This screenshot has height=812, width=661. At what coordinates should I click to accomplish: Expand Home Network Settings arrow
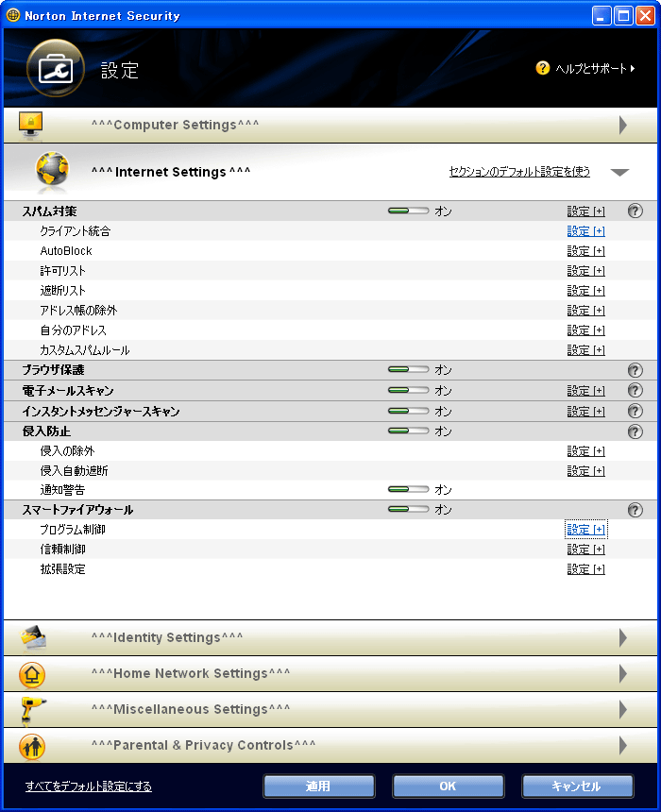coord(623,674)
